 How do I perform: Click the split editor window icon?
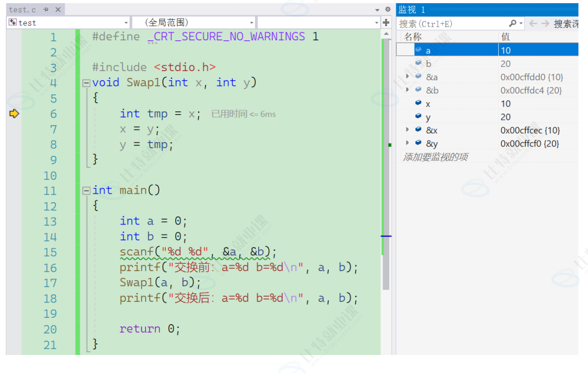coord(386,23)
